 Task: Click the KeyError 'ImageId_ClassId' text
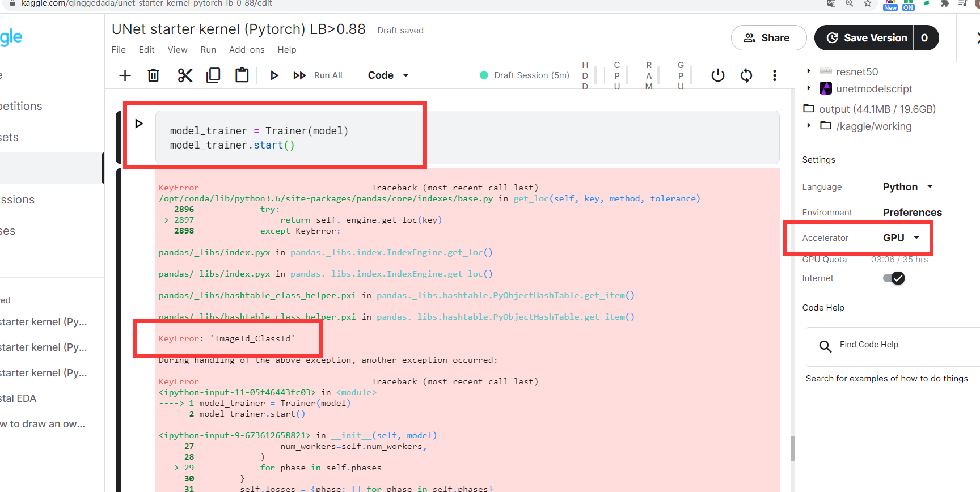click(x=227, y=338)
